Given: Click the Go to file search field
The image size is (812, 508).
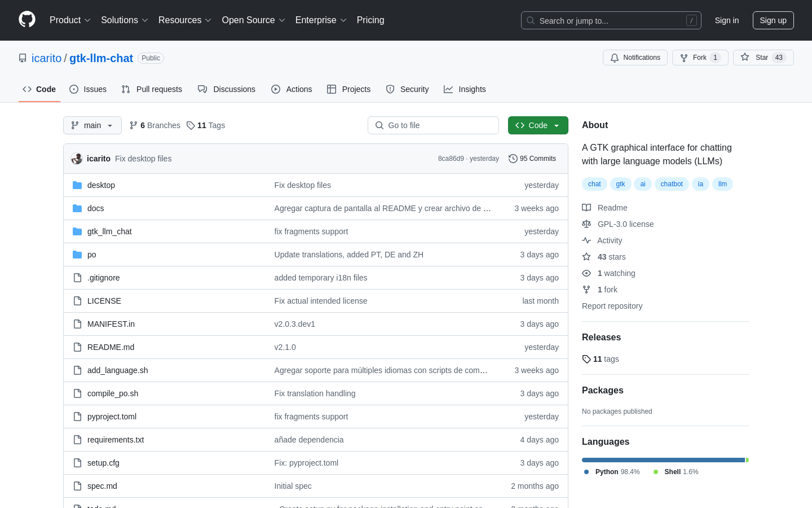Looking at the screenshot, I should (433, 125).
